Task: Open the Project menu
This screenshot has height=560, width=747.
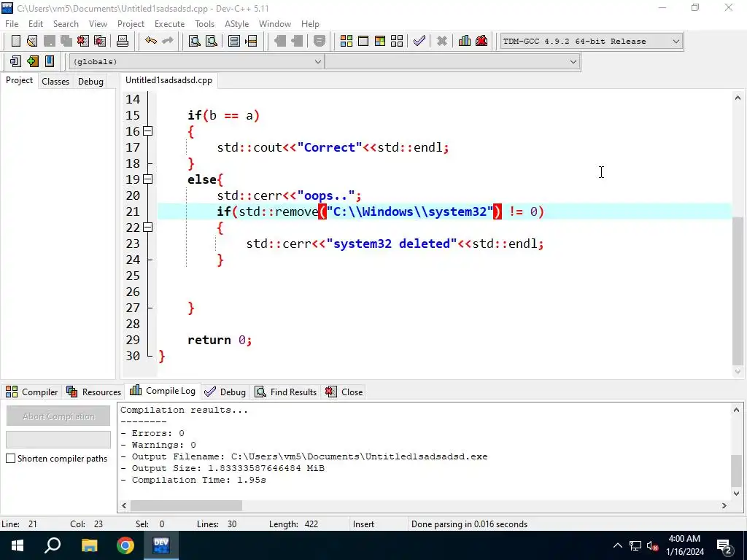Action: [131, 24]
